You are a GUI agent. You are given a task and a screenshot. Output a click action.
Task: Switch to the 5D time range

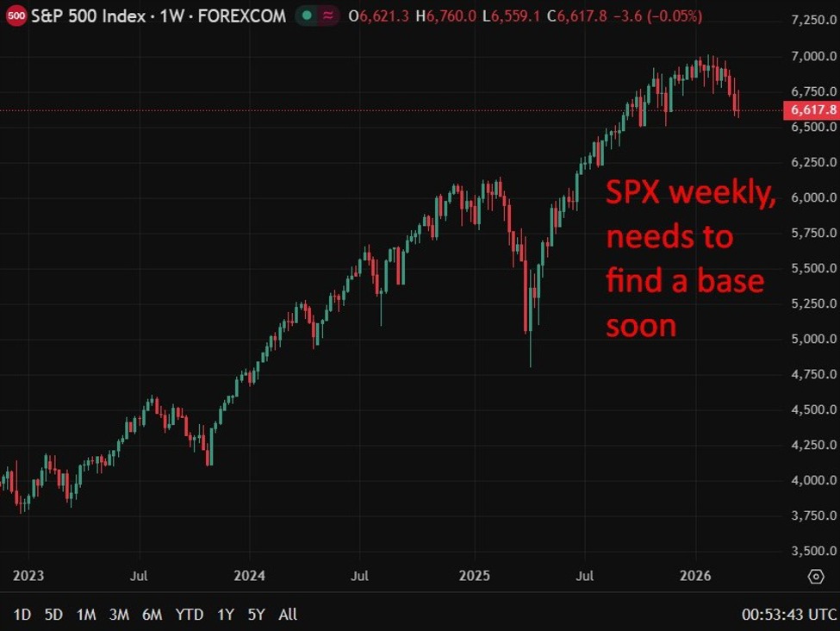(x=53, y=615)
